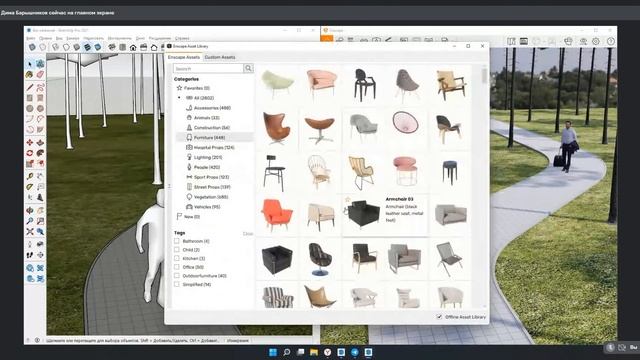Click the Circle tool in SketchUp toolbar
Image resolution: width=640 pixels, height=360 pixels.
(30, 108)
